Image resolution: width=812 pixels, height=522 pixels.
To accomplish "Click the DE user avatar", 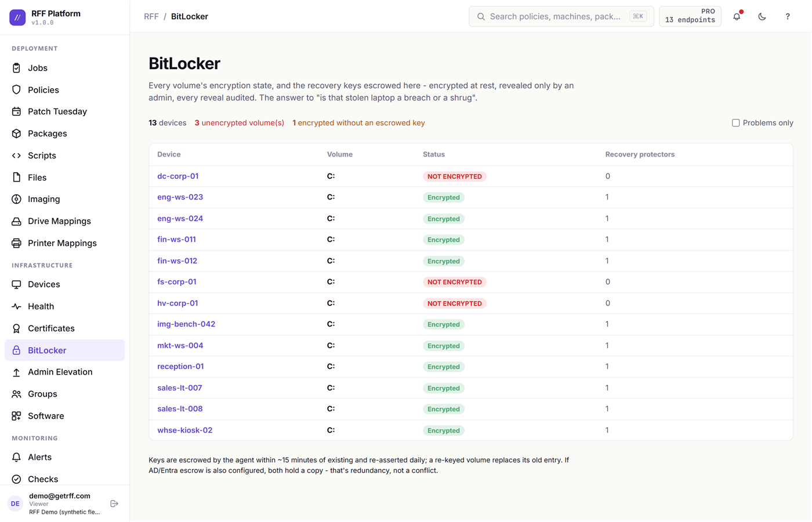I will pos(15,503).
